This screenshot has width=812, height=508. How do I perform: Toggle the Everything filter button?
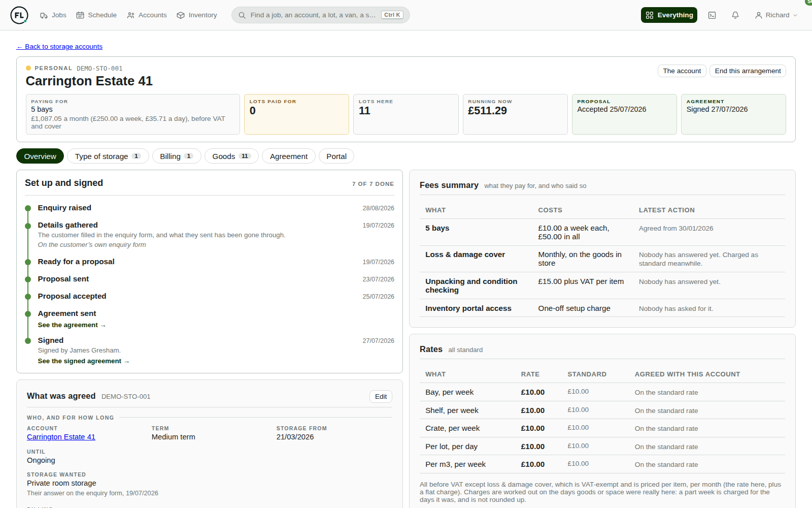click(x=669, y=15)
